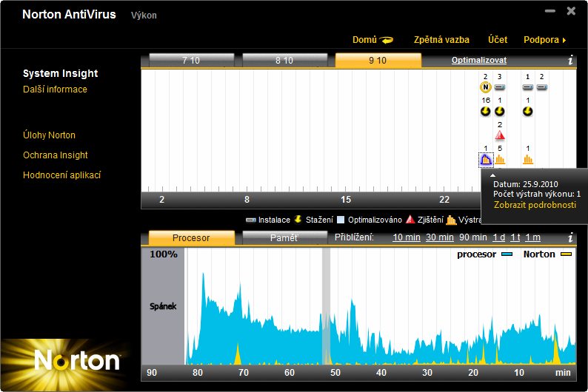Click the Výstrahy legend chart icon
The image size is (588, 392).
(x=451, y=220)
